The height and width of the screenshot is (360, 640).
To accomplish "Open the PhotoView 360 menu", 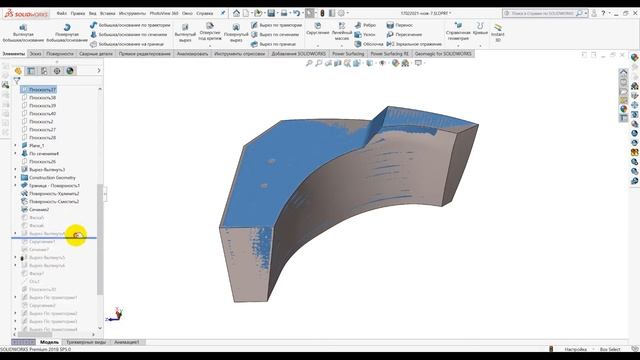I will tap(164, 13).
